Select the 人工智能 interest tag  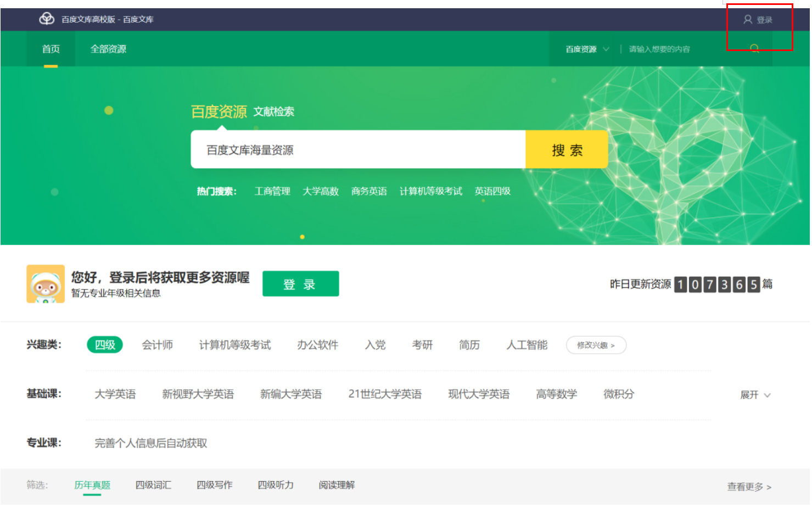(x=527, y=345)
